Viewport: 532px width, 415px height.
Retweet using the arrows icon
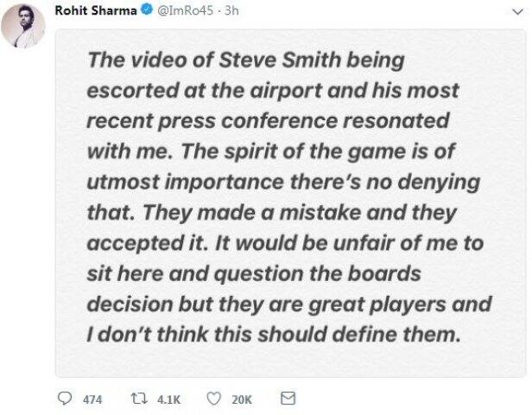pyautogui.click(x=139, y=399)
